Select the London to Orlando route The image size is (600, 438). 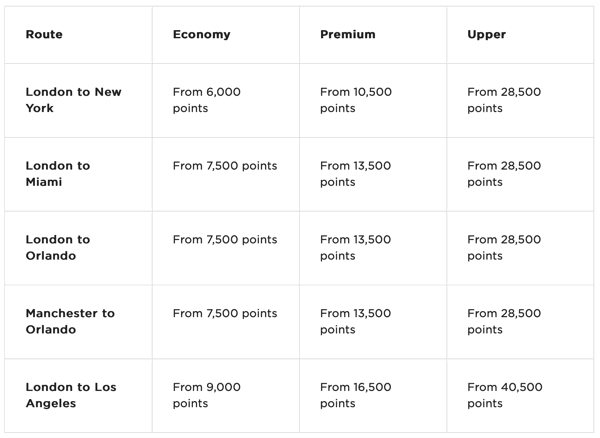pos(58,248)
